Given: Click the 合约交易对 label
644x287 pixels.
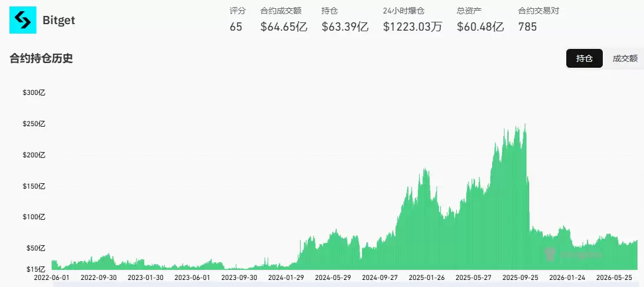Looking at the screenshot, I should click(x=539, y=11).
